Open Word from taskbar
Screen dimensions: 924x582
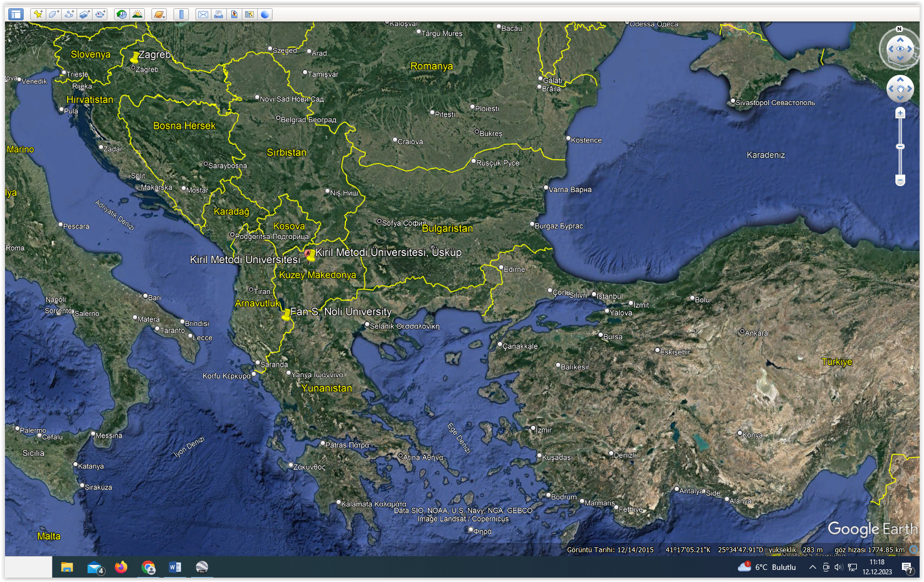tap(175, 567)
